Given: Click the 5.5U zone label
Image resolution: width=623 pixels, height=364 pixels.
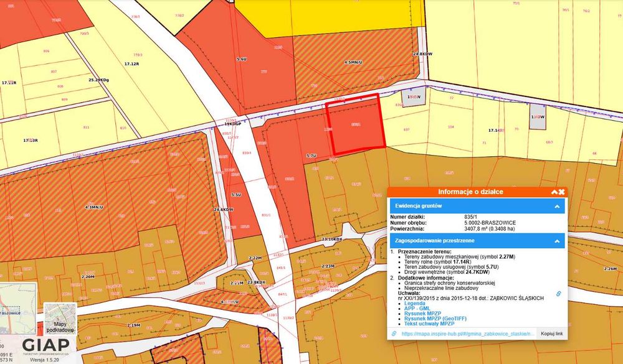Looking at the screenshot, I should point(236,195).
